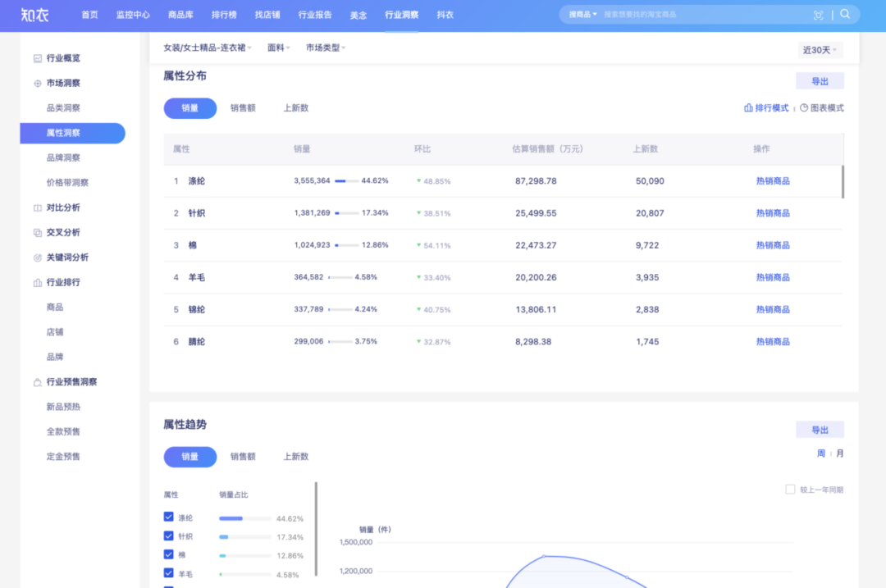
Task: Click 导出 button in 属性趋势
Action: click(820, 430)
